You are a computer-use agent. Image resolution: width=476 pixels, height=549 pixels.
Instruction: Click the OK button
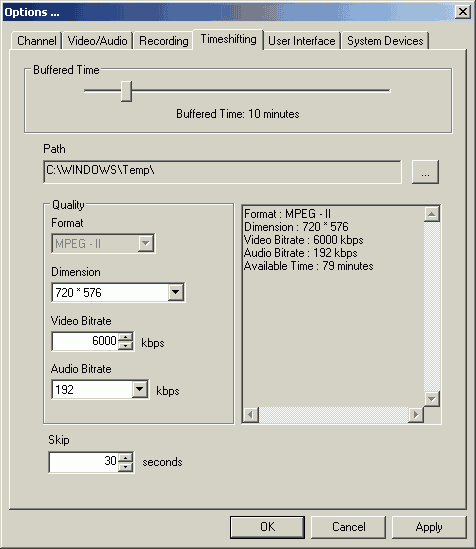click(x=267, y=527)
